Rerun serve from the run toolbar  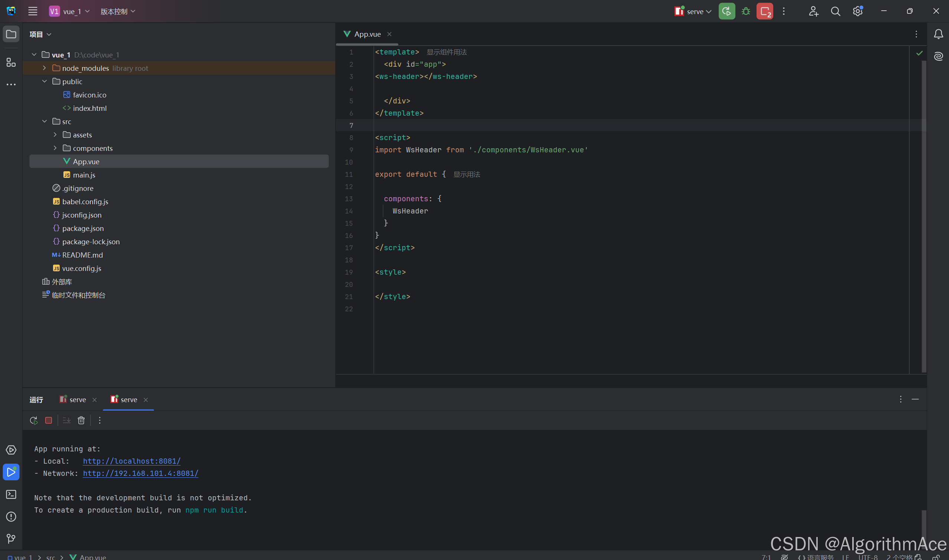coord(34,420)
